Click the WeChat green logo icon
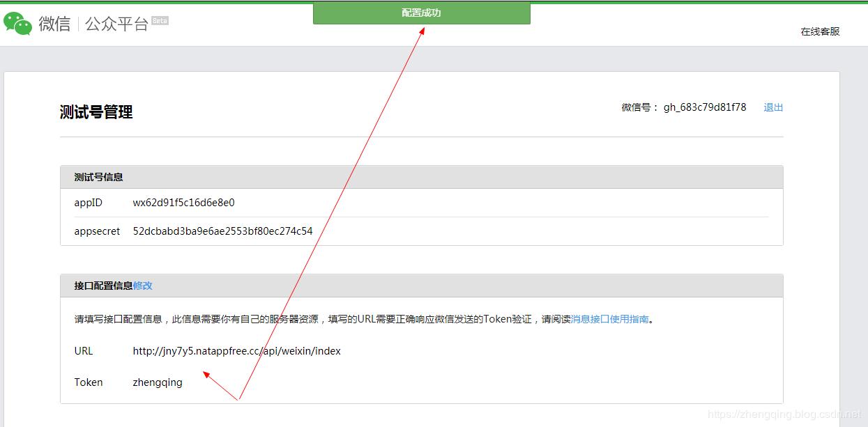 click(x=17, y=21)
